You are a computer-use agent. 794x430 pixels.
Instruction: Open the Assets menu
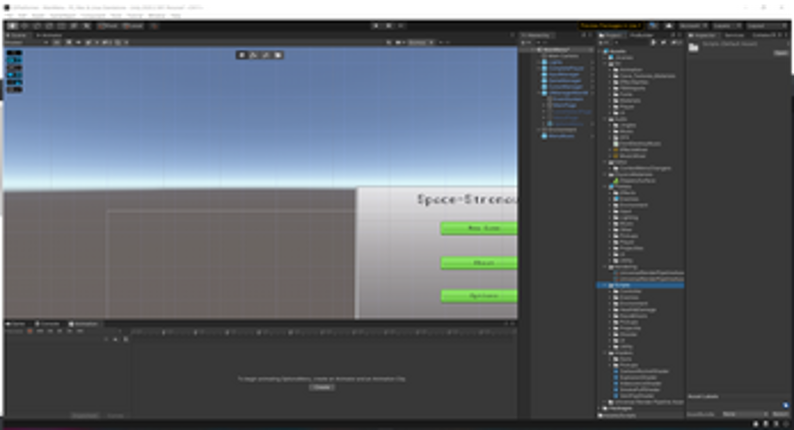[38, 15]
